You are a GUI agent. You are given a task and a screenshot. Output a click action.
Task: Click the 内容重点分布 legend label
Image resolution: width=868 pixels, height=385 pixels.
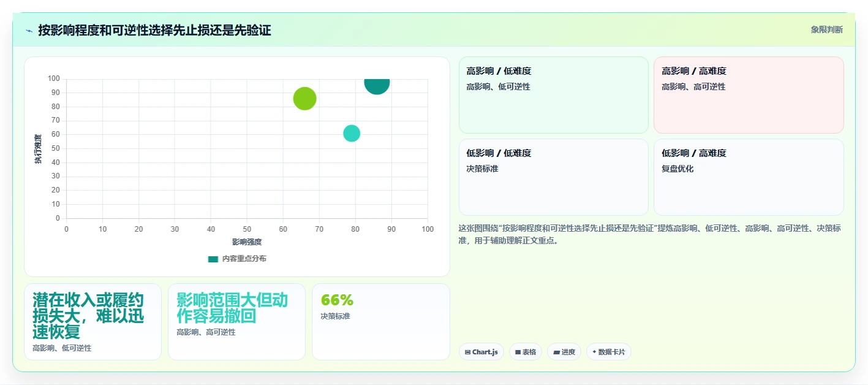[x=244, y=259]
